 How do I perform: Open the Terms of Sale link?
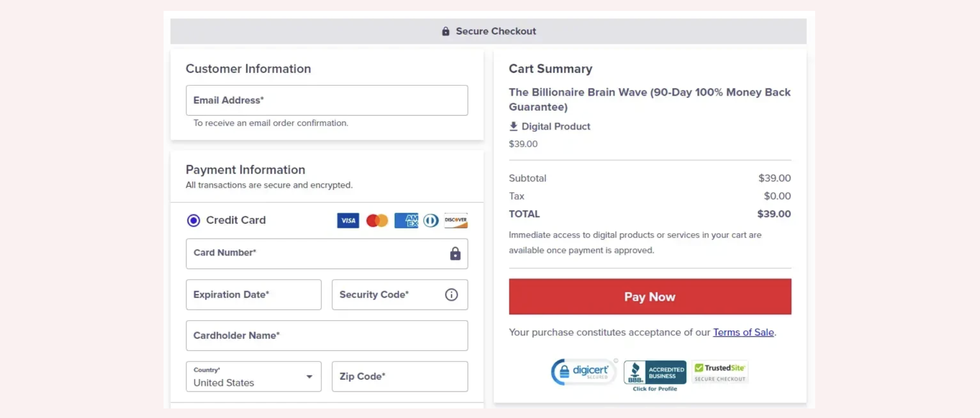tap(743, 332)
